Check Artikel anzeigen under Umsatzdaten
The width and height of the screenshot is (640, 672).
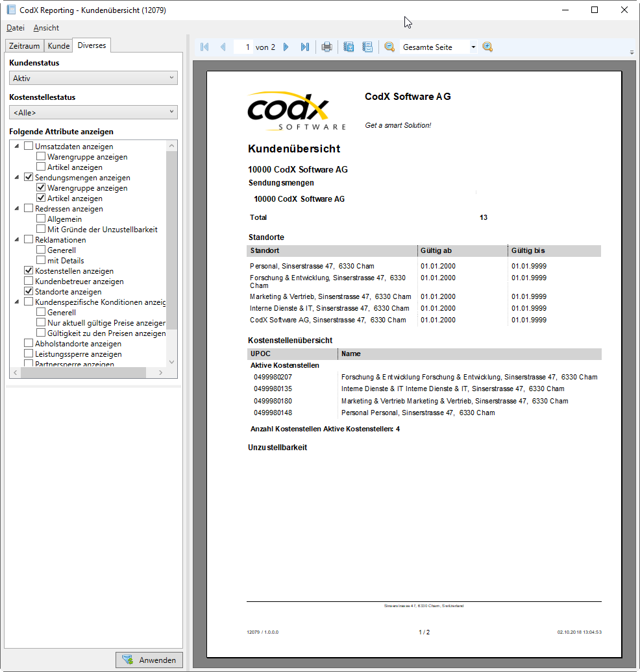click(x=41, y=166)
